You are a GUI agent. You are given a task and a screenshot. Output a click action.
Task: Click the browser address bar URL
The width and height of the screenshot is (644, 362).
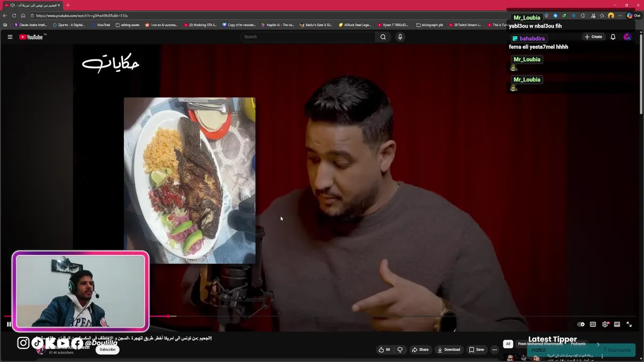tap(82, 16)
